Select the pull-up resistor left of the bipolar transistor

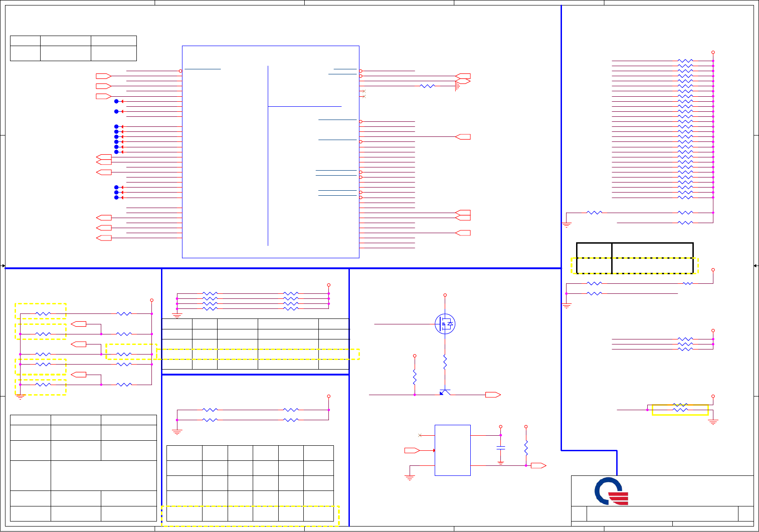[x=415, y=377]
